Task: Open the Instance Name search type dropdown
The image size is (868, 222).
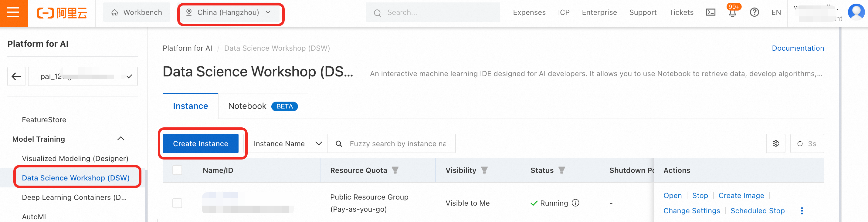Action: [287, 143]
